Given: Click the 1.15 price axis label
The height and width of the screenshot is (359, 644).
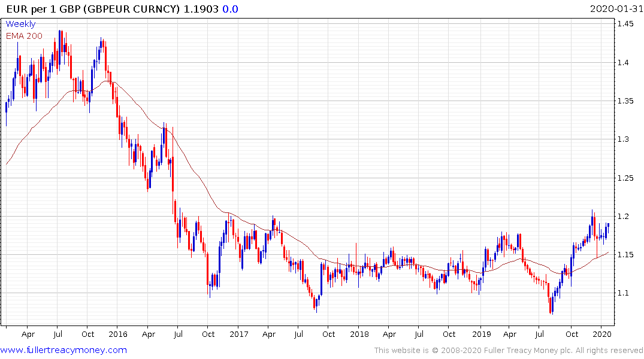Looking at the screenshot, I should tap(625, 255).
